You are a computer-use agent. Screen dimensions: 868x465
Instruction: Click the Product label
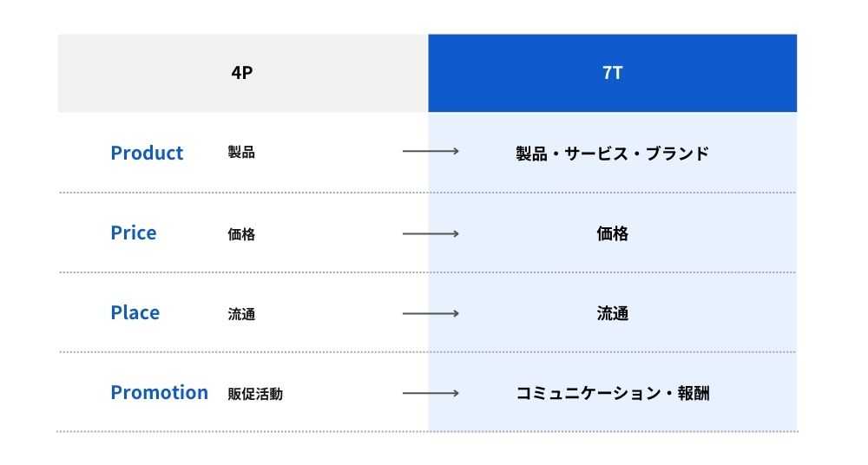[147, 153]
